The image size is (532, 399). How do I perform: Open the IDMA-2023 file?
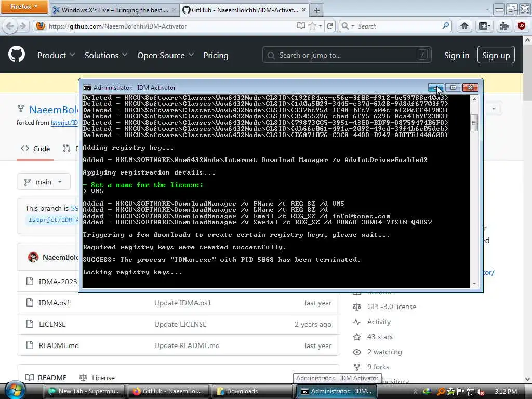[58, 281]
